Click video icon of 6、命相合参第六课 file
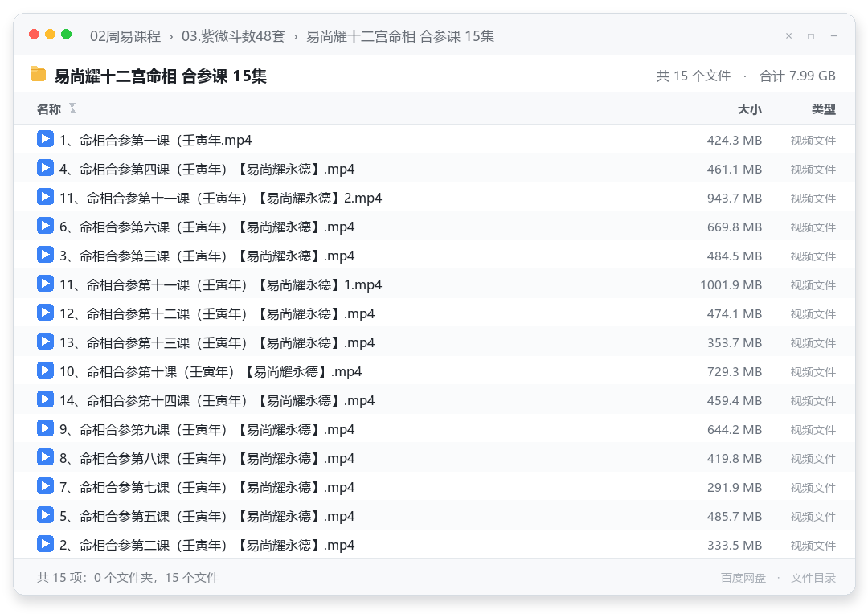Screen dimensions: 868x614 pos(45,226)
